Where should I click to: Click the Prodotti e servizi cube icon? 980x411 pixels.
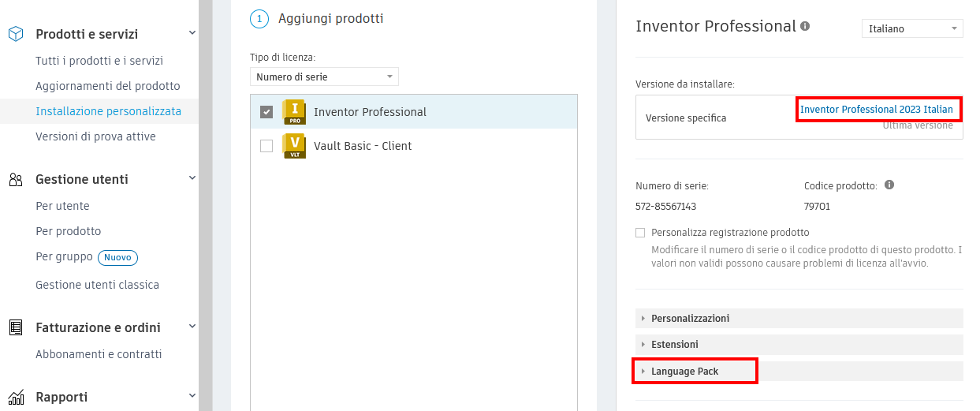click(15, 34)
